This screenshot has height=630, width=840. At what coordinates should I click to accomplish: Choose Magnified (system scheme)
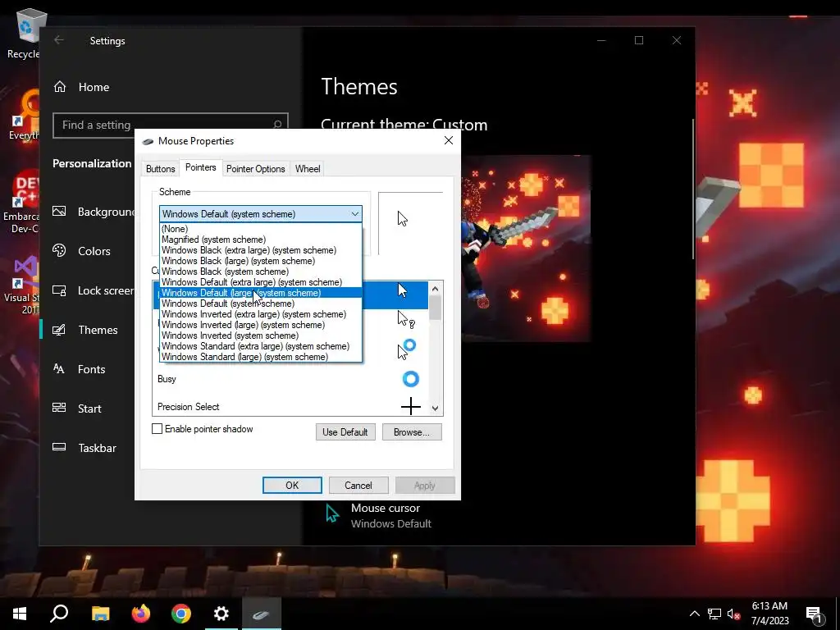261,240
